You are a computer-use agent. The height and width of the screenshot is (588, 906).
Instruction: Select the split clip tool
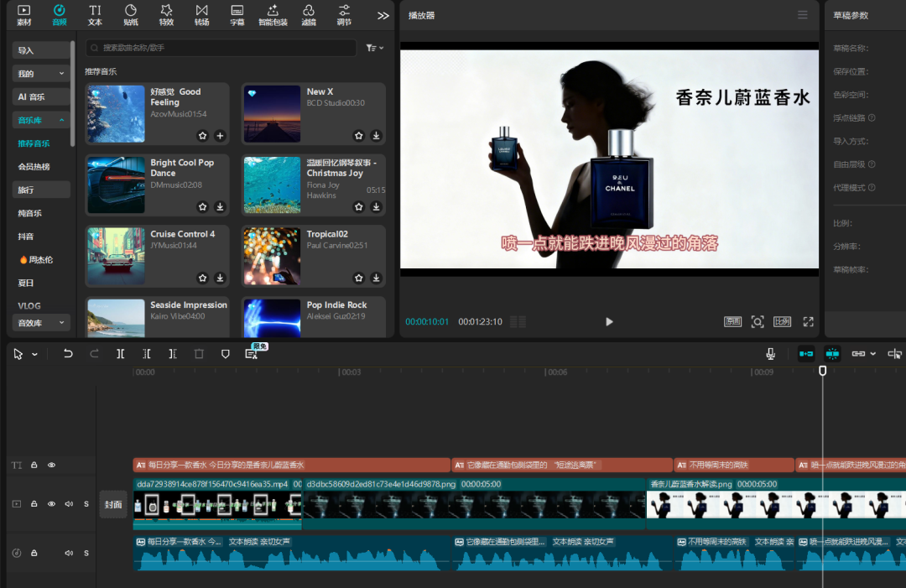pyautogui.click(x=121, y=354)
